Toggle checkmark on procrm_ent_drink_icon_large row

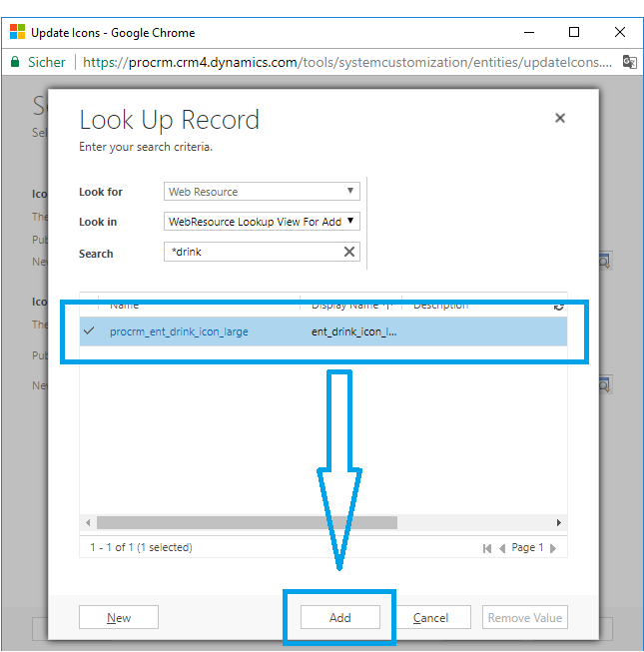[x=89, y=331]
